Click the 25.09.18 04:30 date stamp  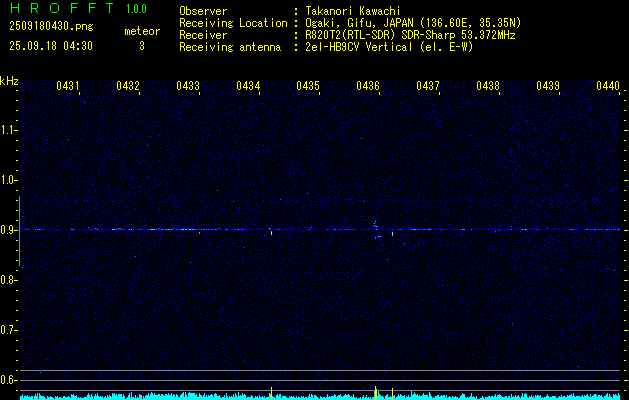(48, 46)
